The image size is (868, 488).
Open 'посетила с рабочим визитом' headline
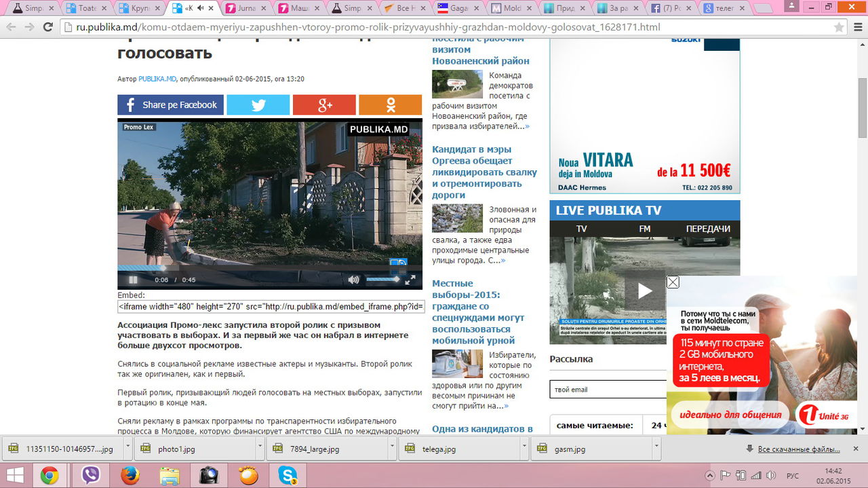pyautogui.click(x=481, y=50)
